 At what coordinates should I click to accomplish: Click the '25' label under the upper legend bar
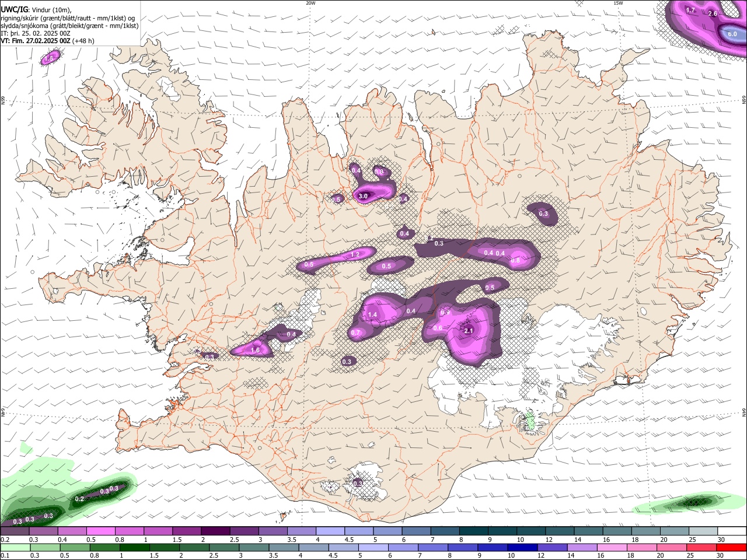[x=692, y=540]
